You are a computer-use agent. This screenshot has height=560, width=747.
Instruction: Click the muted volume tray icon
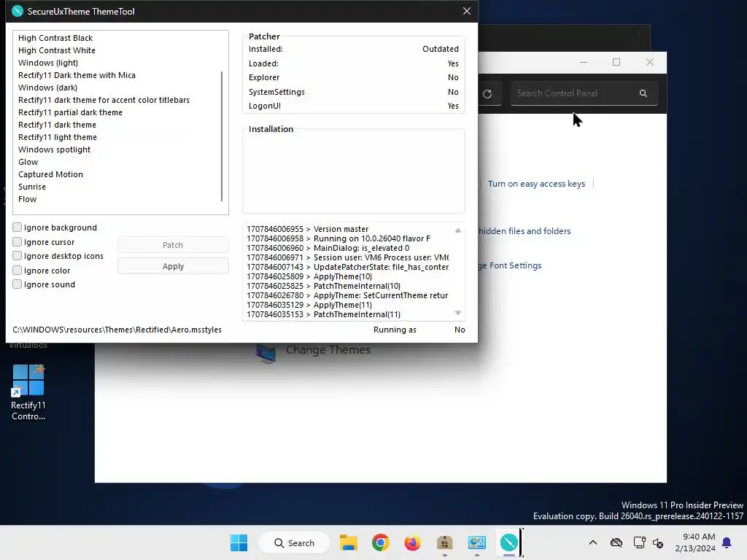pos(658,542)
